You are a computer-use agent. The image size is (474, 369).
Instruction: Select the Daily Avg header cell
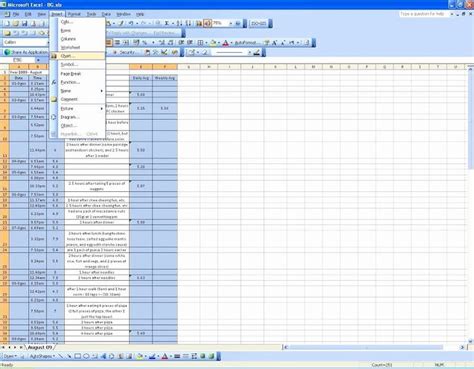coord(141,78)
